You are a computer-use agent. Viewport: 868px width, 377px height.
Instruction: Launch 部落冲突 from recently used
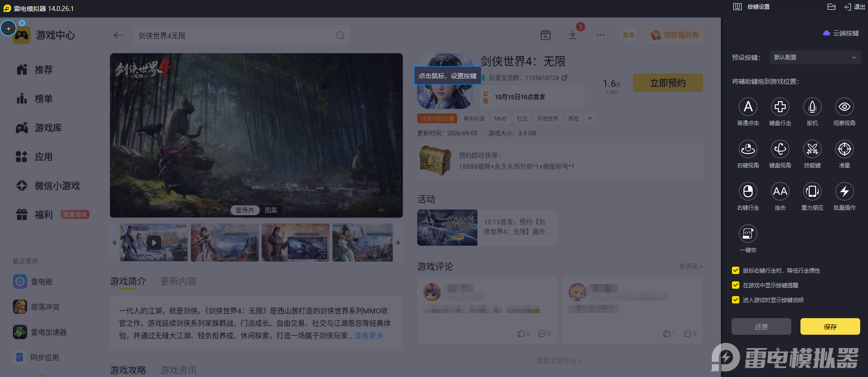point(36,307)
